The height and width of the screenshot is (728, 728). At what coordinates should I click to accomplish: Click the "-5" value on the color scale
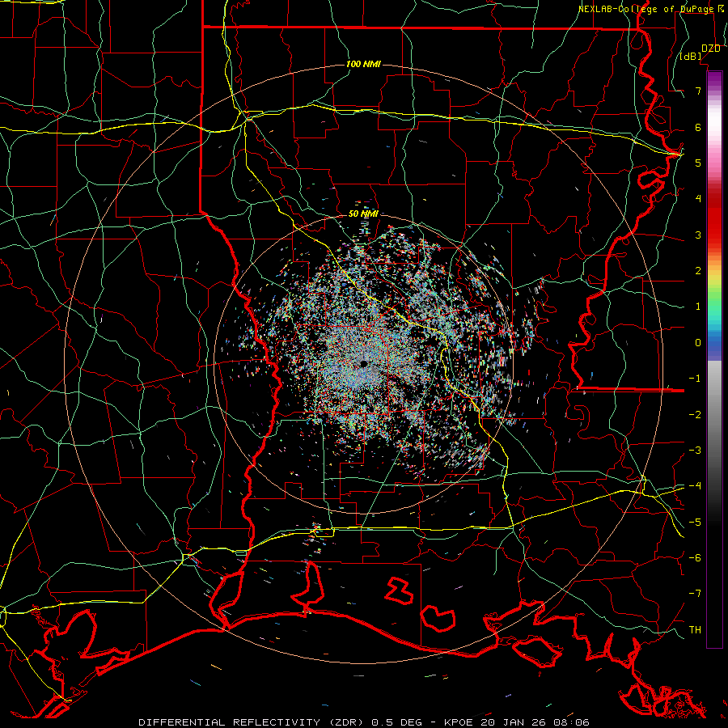coord(695,523)
